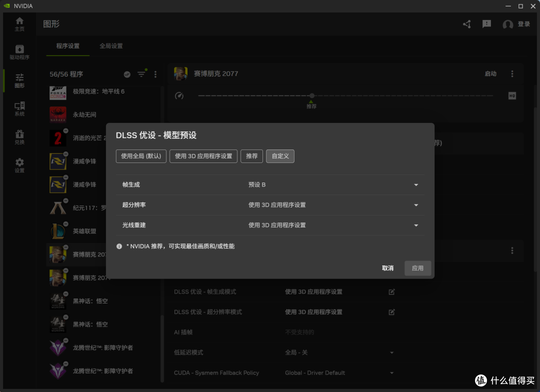Select first 黑神话:悟空 entry icon

(58, 301)
